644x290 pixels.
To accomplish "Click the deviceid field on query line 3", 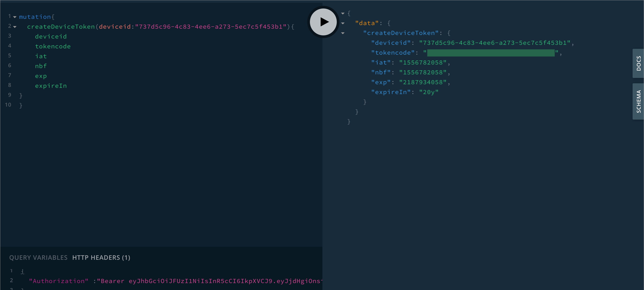I will 51,37.
